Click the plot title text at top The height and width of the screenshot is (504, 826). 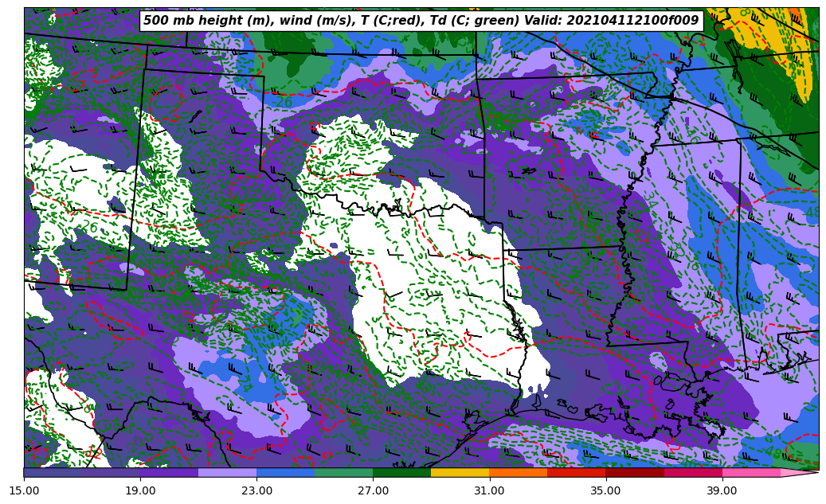pyautogui.click(x=421, y=21)
